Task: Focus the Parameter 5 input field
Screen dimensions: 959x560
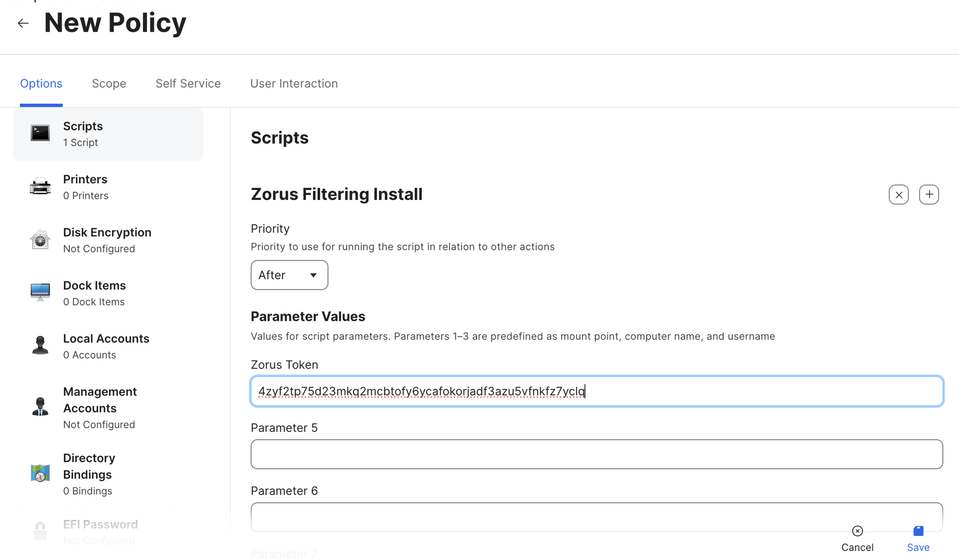Action: click(x=596, y=454)
